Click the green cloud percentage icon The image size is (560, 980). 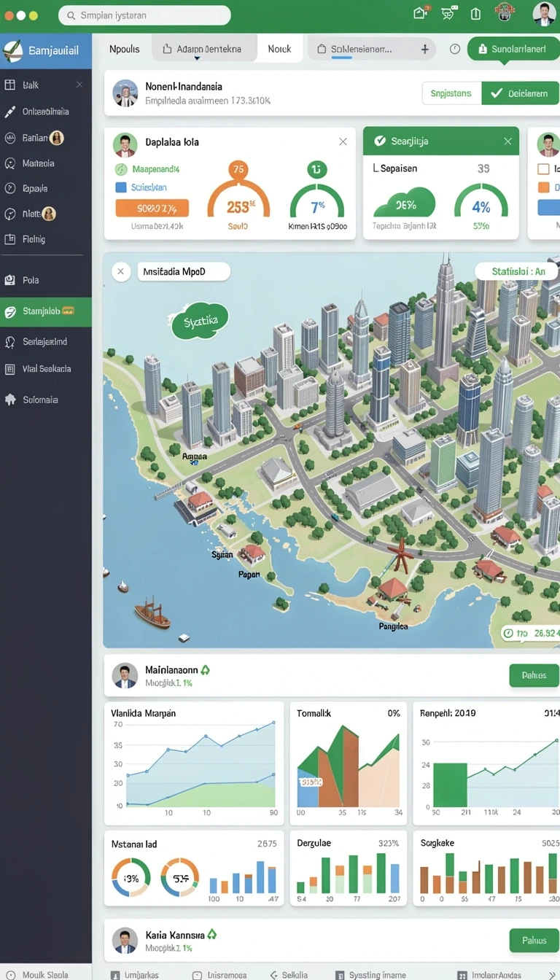pyautogui.click(x=404, y=203)
